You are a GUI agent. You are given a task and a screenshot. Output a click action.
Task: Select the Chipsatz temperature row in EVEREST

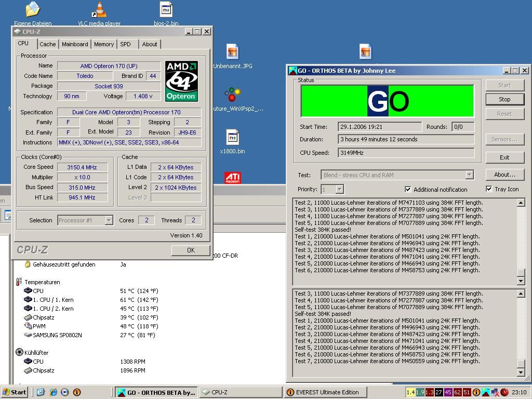pos(91,317)
